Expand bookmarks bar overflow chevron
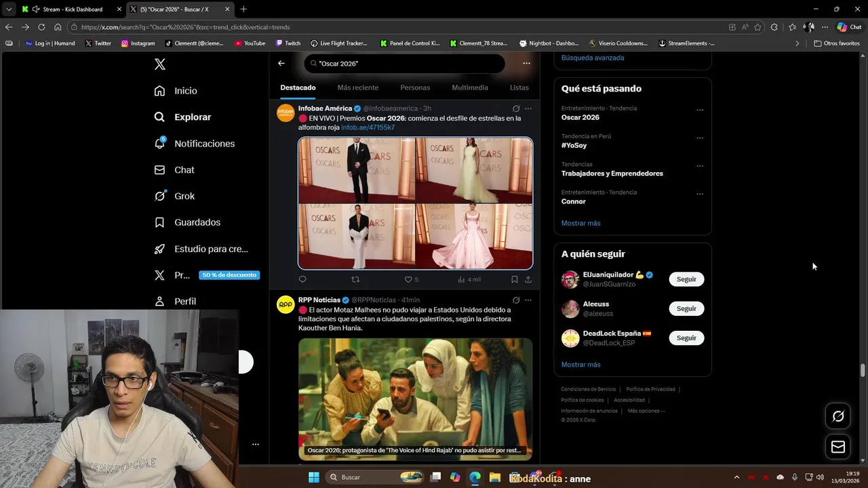The width and height of the screenshot is (868, 488). pyautogui.click(x=797, y=43)
